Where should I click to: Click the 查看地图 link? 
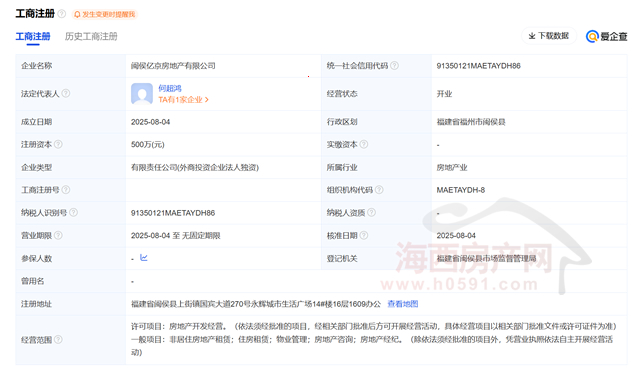[x=403, y=304]
